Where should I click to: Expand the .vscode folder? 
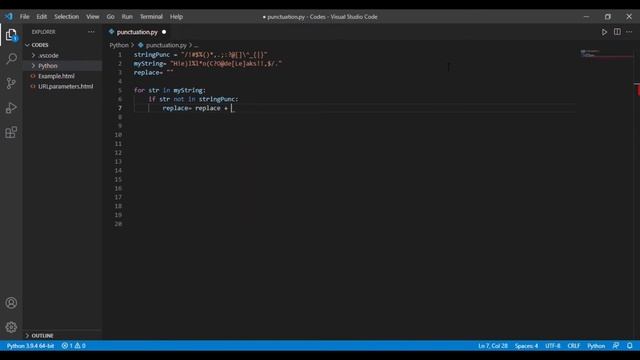click(62, 56)
